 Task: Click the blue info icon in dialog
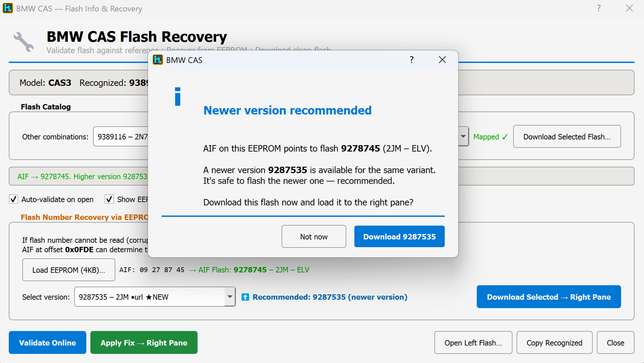(x=178, y=96)
